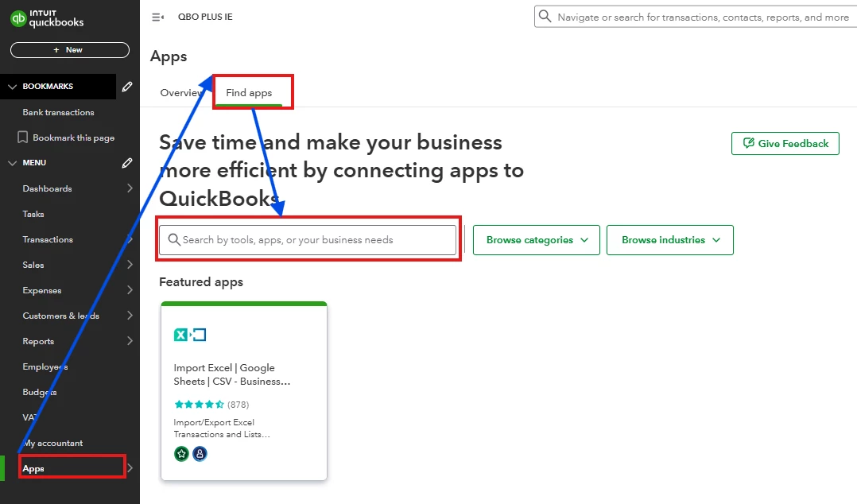The height and width of the screenshot is (504, 857).
Task: Select Bookmark this page link
Action: click(x=74, y=138)
